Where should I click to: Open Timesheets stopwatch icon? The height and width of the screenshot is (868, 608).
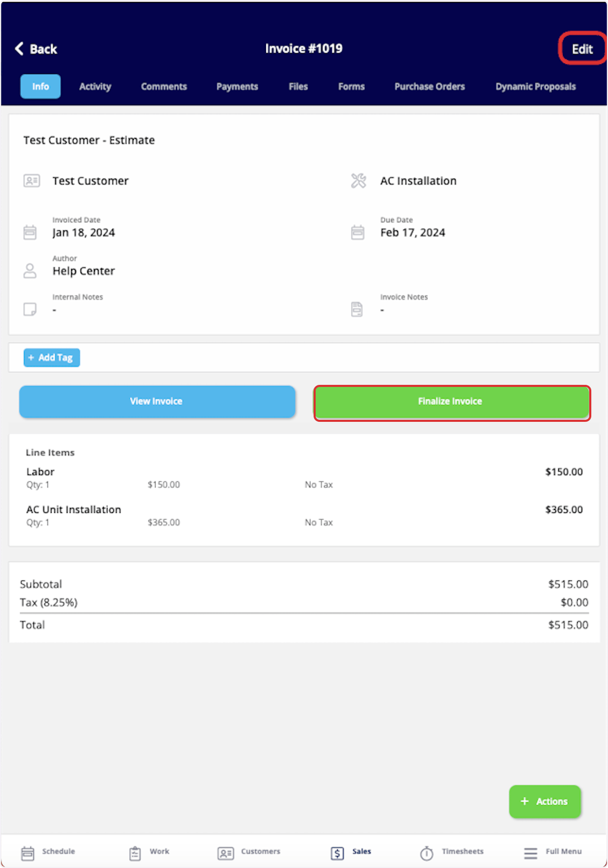coord(427,853)
